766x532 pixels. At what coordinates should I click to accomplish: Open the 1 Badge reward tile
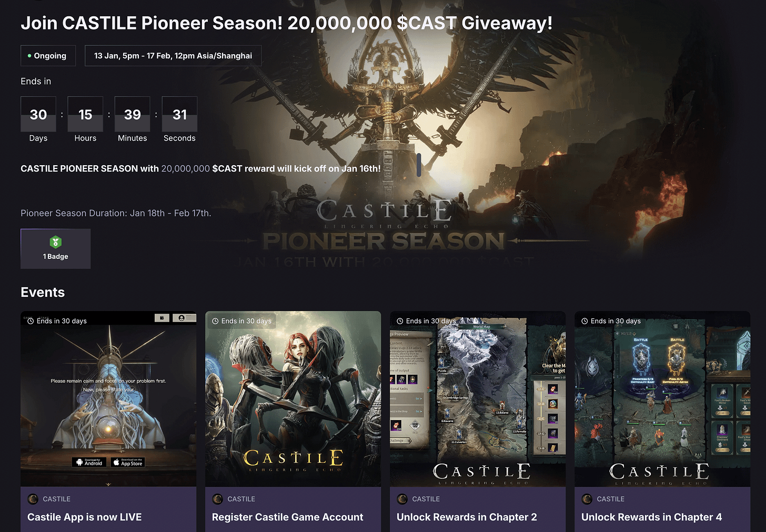click(x=56, y=248)
